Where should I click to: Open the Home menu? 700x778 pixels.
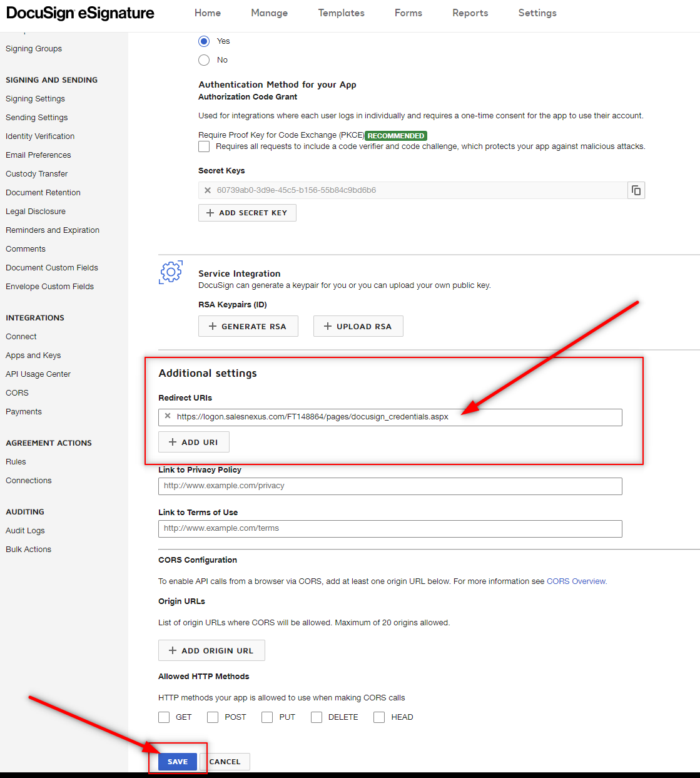pyautogui.click(x=208, y=13)
